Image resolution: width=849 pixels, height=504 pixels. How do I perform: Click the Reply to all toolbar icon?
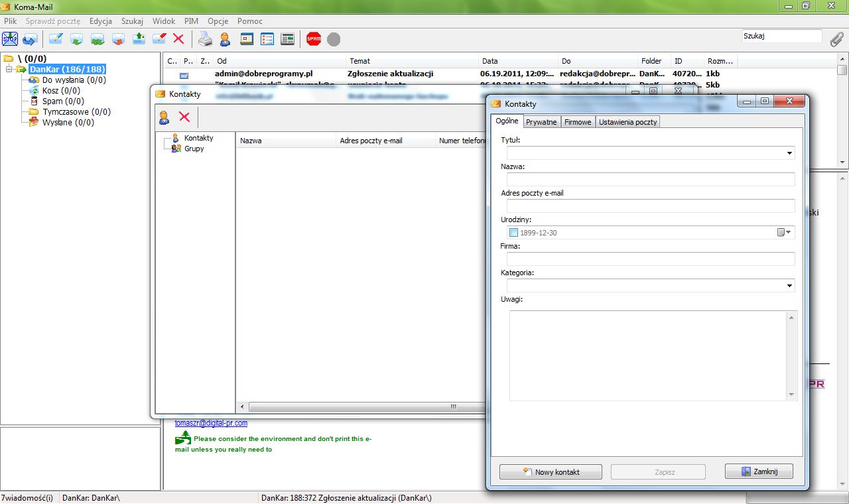click(98, 39)
